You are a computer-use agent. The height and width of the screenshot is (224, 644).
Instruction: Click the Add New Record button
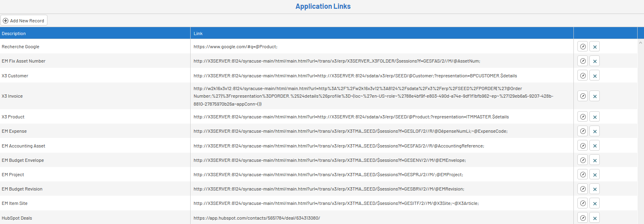24,21
